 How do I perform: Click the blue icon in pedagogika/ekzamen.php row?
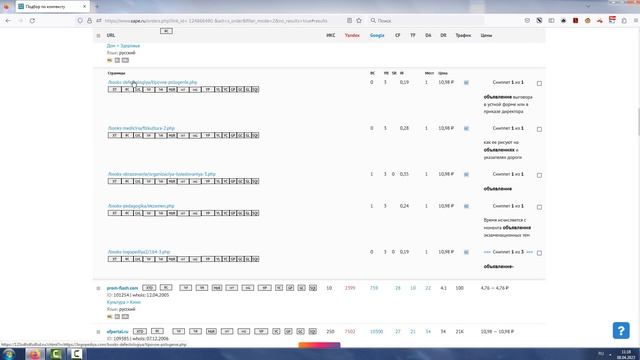[466, 206]
